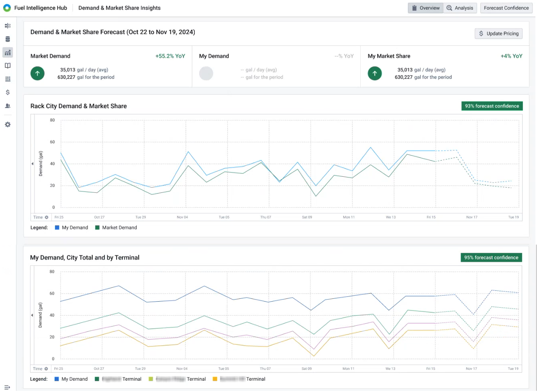This screenshot has width=537, height=392.
Task: Toggle Market Demand series in Rack City legend
Action: (x=116, y=228)
